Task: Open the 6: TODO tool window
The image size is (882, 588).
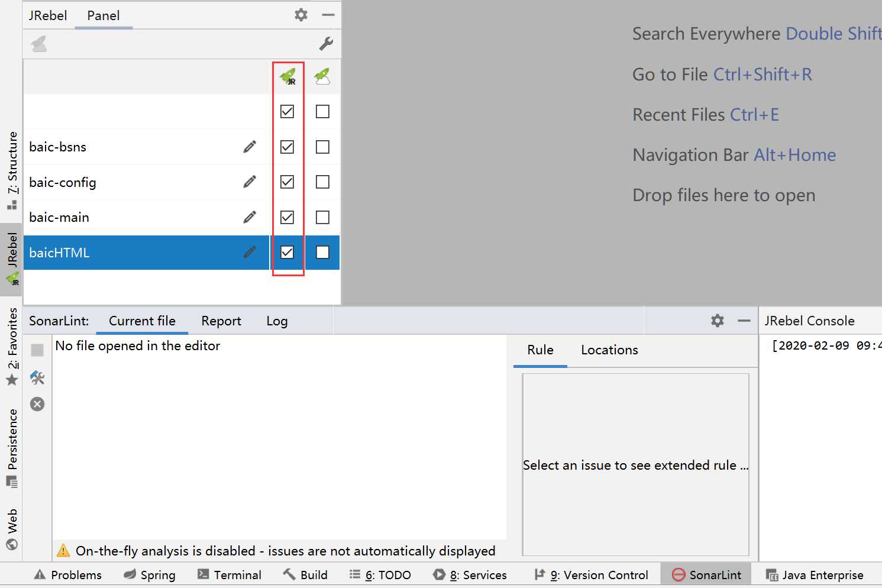Action: coord(380,575)
